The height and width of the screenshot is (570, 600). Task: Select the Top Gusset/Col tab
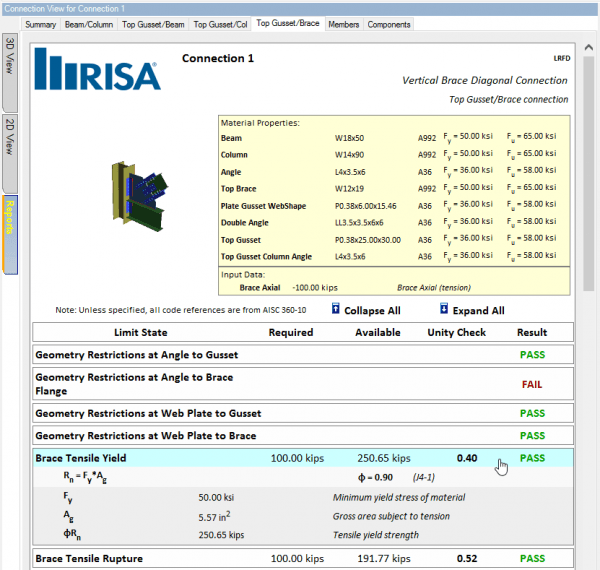pyautogui.click(x=220, y=24)
